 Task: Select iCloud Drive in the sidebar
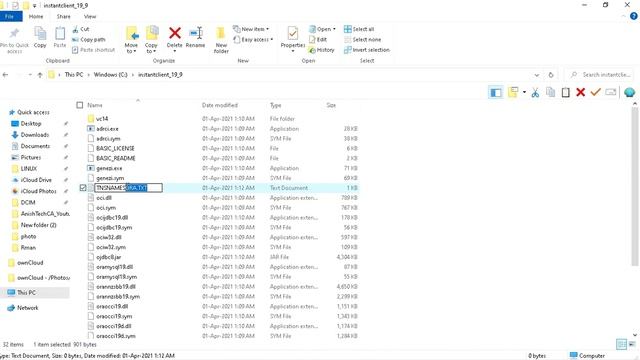36,180
